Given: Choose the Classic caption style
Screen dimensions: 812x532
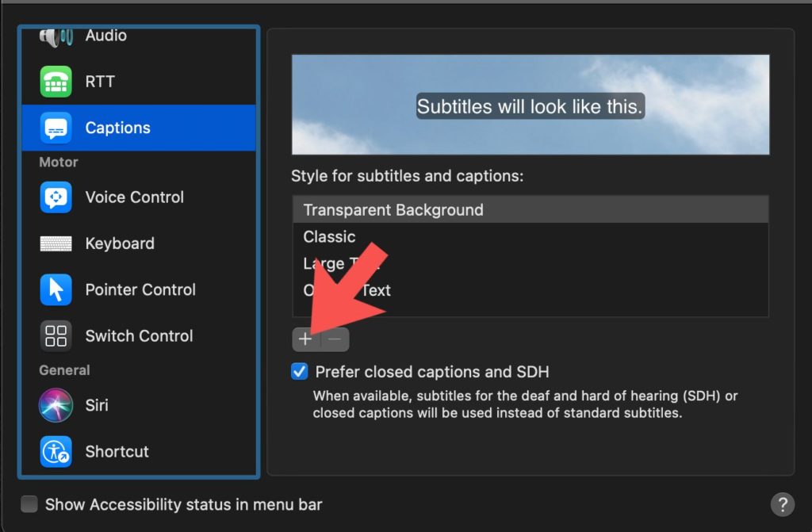Looking at the screenshot, I should pyautogui.click(x=530, y=237).
